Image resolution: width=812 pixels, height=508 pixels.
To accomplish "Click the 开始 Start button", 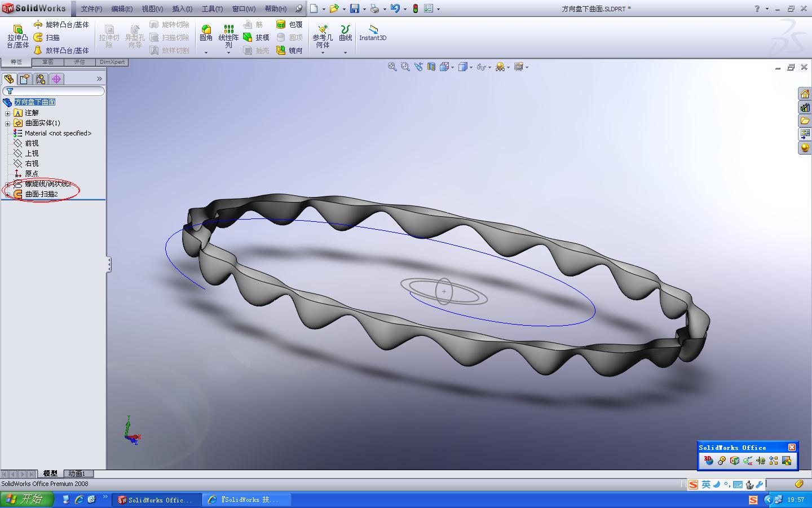I will [x=27, y=500].
